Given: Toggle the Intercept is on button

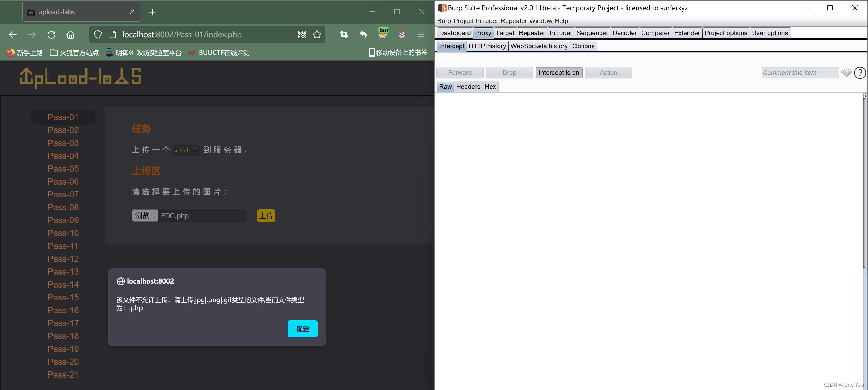Looking at the screenshot, I should (x=558, y=72).
